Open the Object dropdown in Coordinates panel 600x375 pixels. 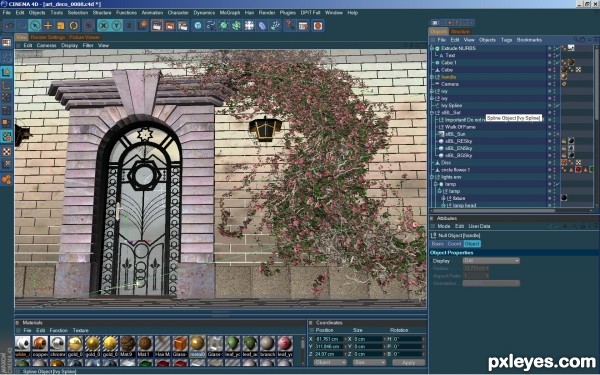point(330,362)
